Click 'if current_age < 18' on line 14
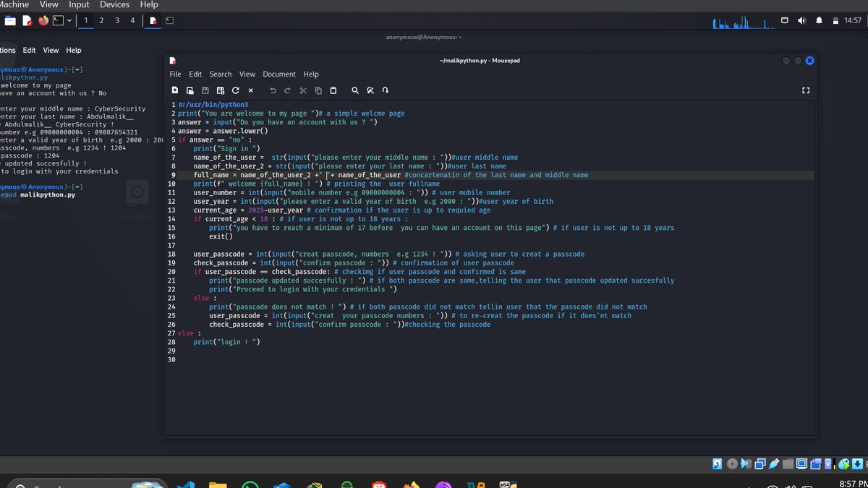868x488 pixels. click(230, 219)
